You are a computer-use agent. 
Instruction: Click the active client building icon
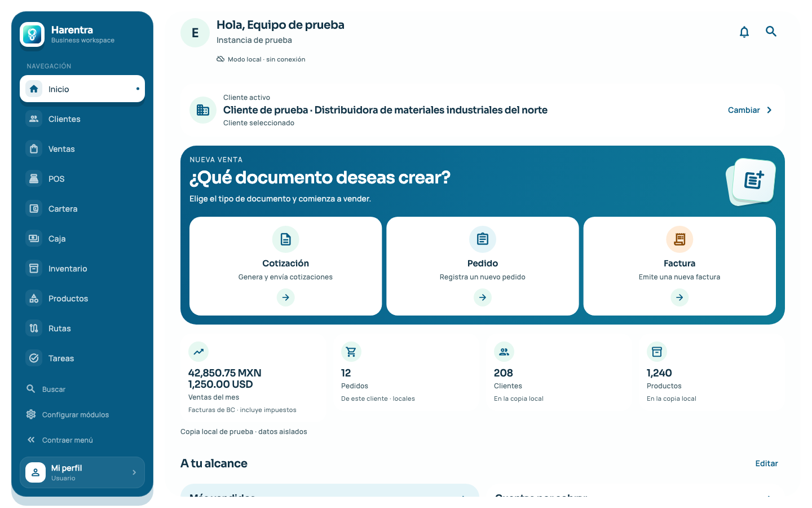pos(203,110)
